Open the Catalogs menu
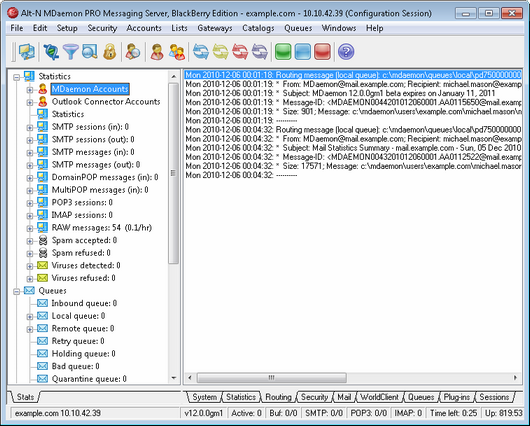530x426 pixels. point(258,28)
